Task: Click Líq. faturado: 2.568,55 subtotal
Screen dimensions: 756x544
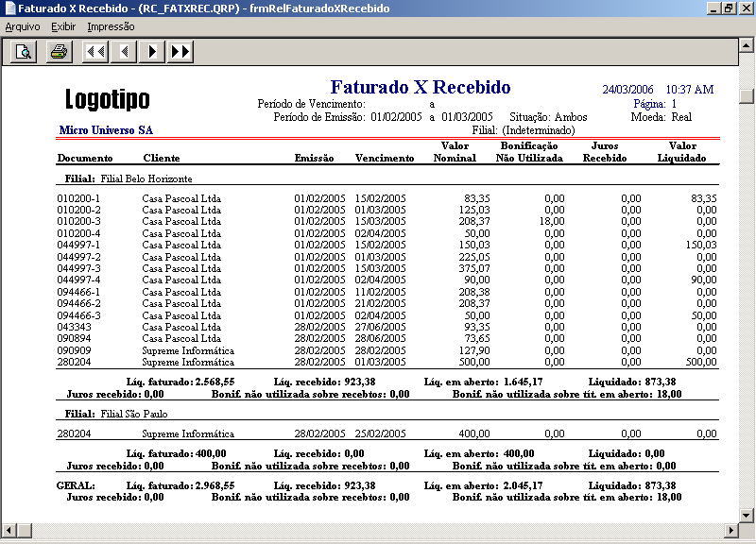Action: pyautogui.click(x=180, y=382)
